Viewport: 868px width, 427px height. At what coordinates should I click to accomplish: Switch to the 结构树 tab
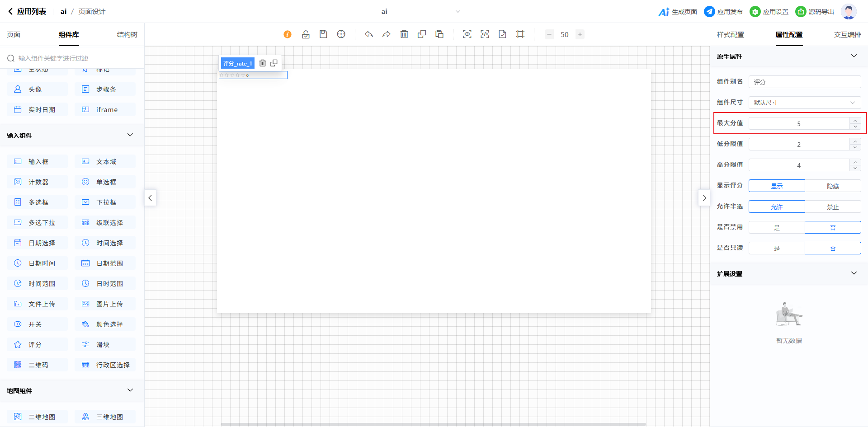127,35
